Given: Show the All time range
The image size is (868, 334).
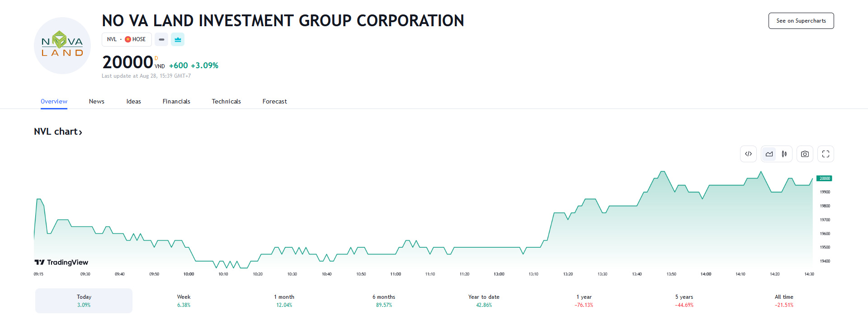Looking at the screenshot, I should tap(784, 301).
